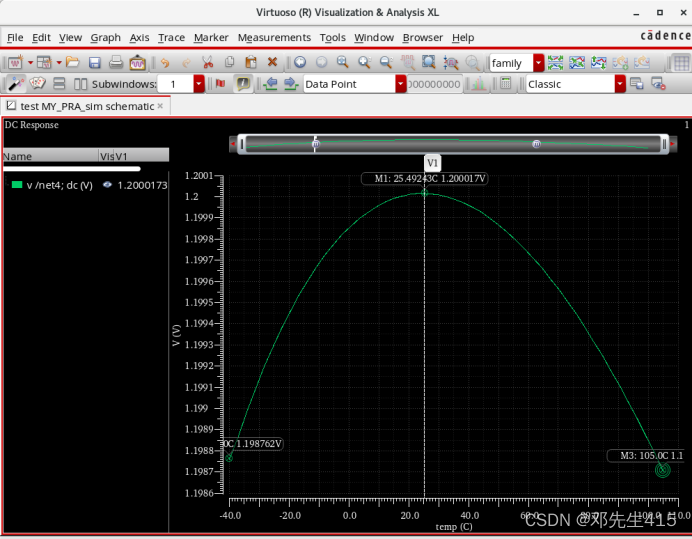Click the V1 vertical marker label
Viewport: 692px width, 539px height.
[432, 163]
